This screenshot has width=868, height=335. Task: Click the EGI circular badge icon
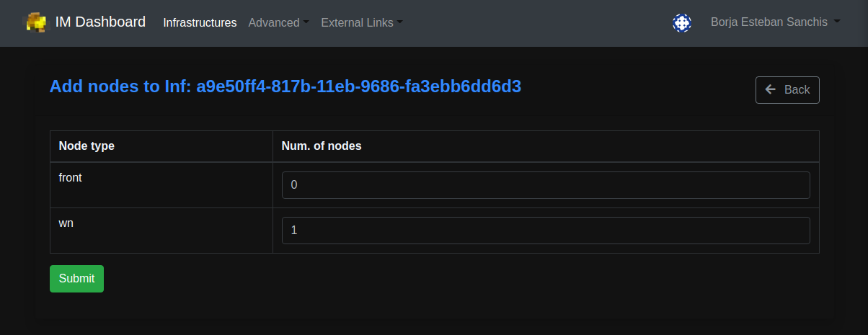(682, 23)
